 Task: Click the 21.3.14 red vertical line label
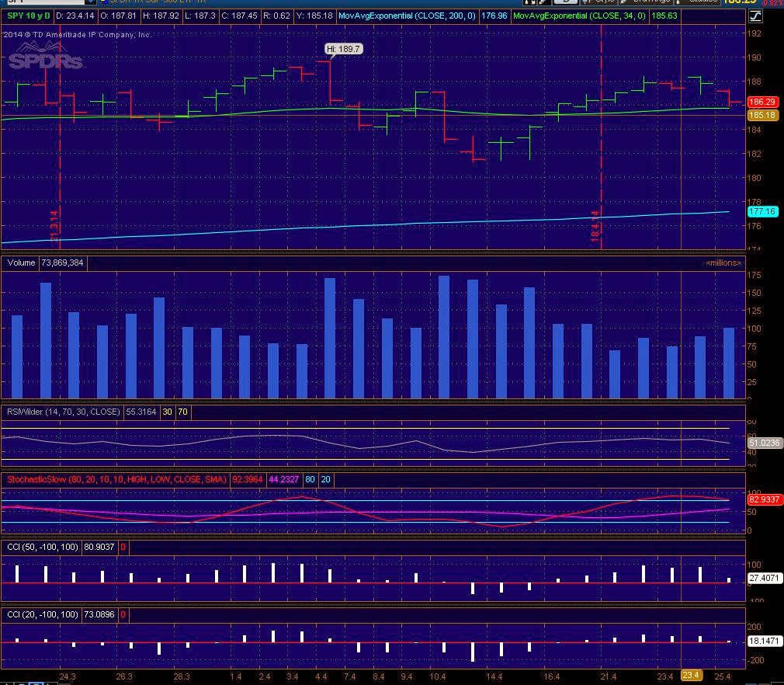[54, 226]
